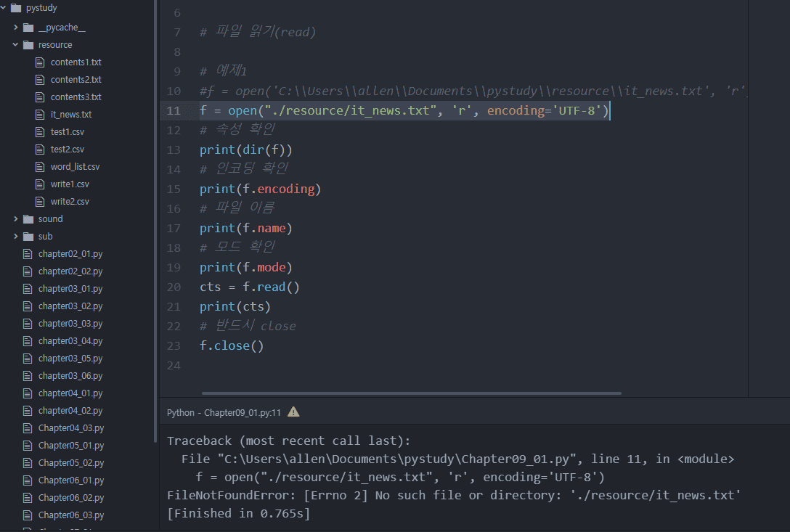Viewport: 790px width, 532px height.
Task: Click 'print(dir(f))' on line 13
Action: pyautogui.click(x=246, y=150)
